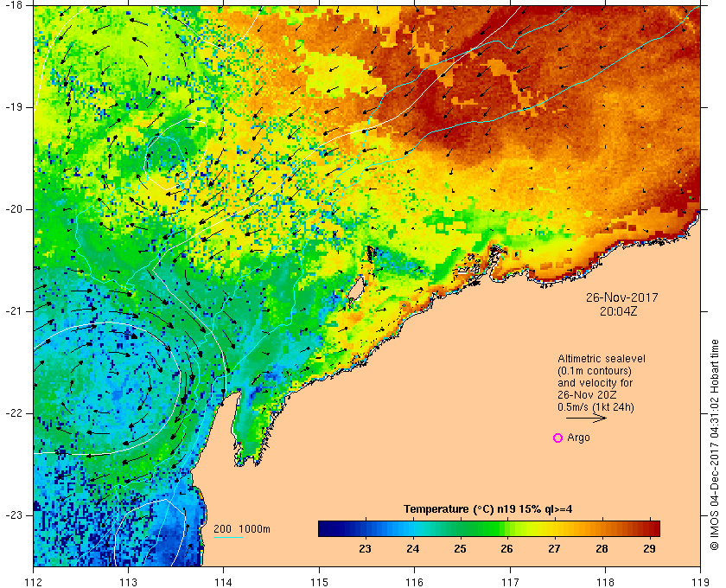Click the longitude axis label 112
726x588 pixels.
[34, 582]
